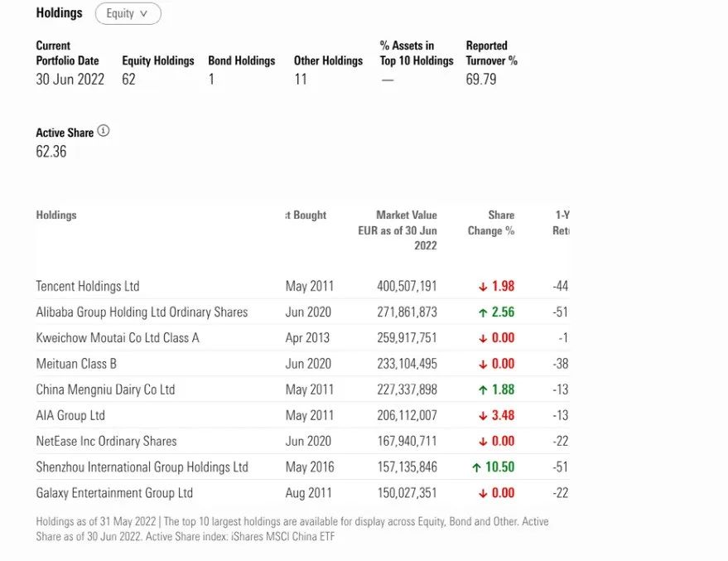
Task: Sort by the Holdings column header
Action: pos(56,215)
